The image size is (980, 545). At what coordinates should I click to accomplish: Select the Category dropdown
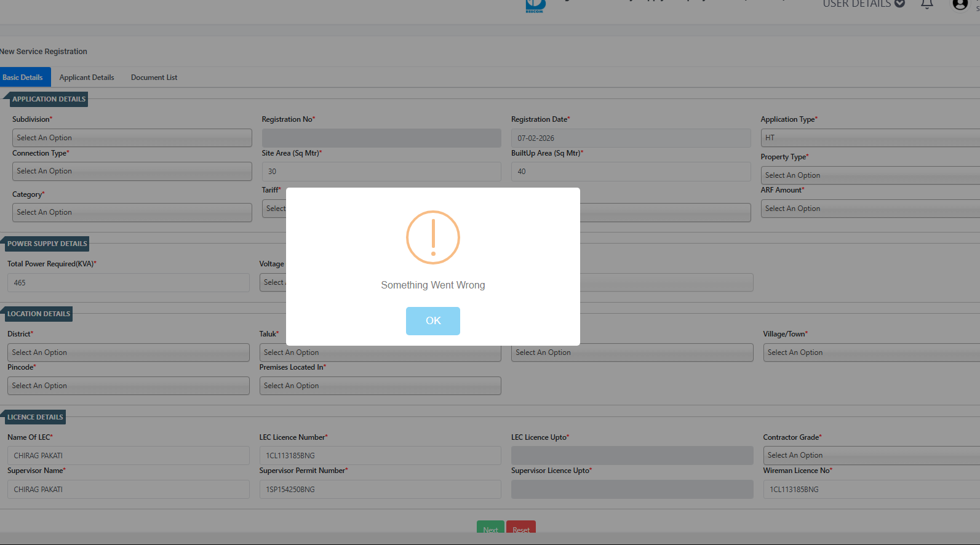pos(132,212)
